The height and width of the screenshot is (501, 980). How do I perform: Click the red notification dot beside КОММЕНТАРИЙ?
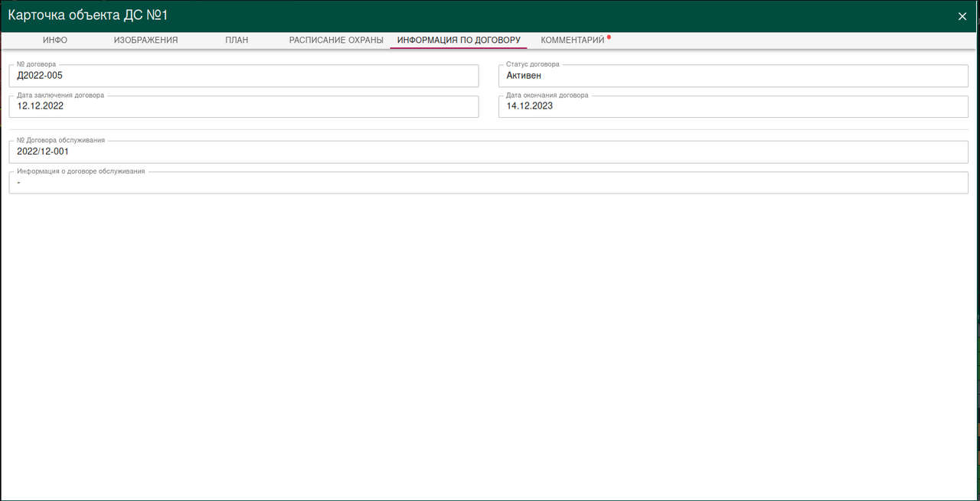[609, 37]
